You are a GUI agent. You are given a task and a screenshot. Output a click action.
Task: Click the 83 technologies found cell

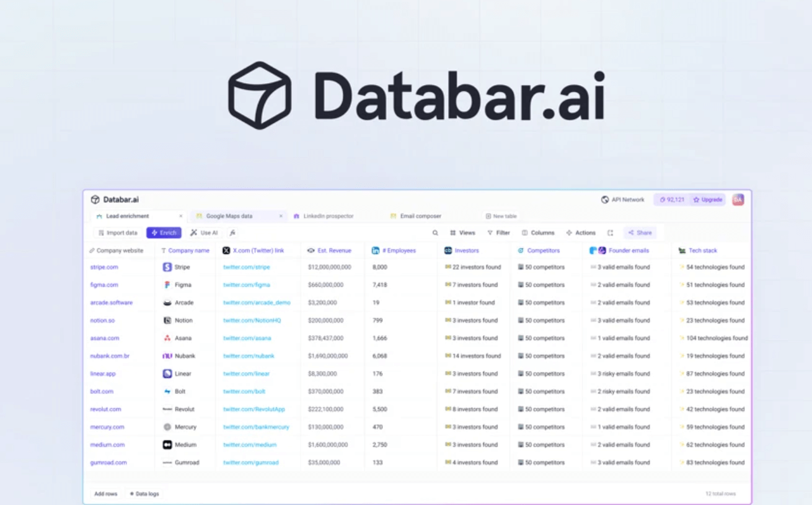pos(712,463)
